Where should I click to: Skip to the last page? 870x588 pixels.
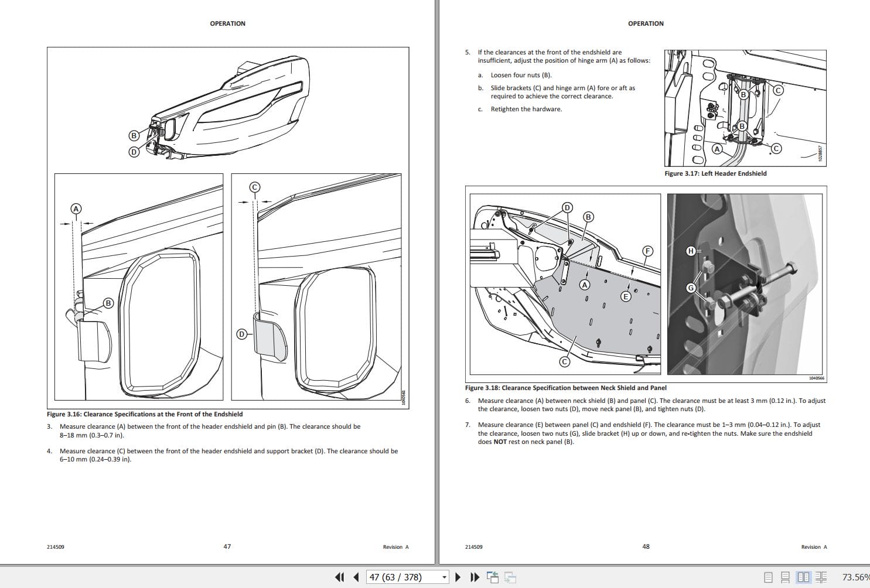[475, 577]
